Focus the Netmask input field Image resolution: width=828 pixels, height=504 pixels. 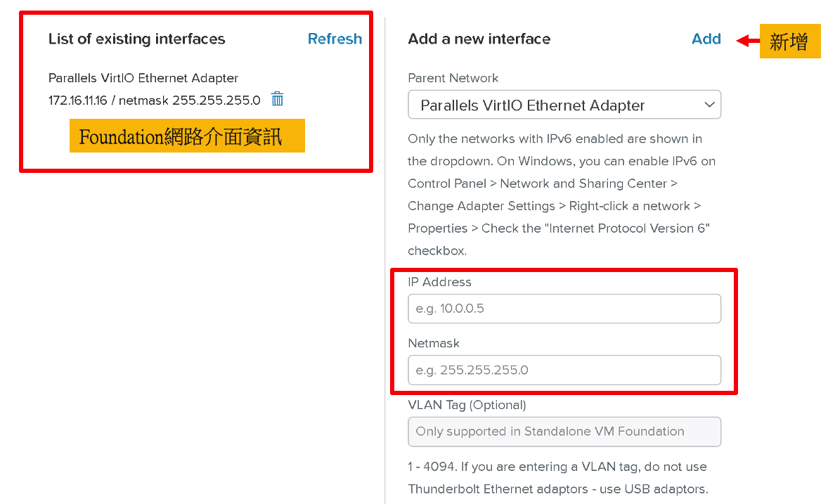tap(564, 370)
